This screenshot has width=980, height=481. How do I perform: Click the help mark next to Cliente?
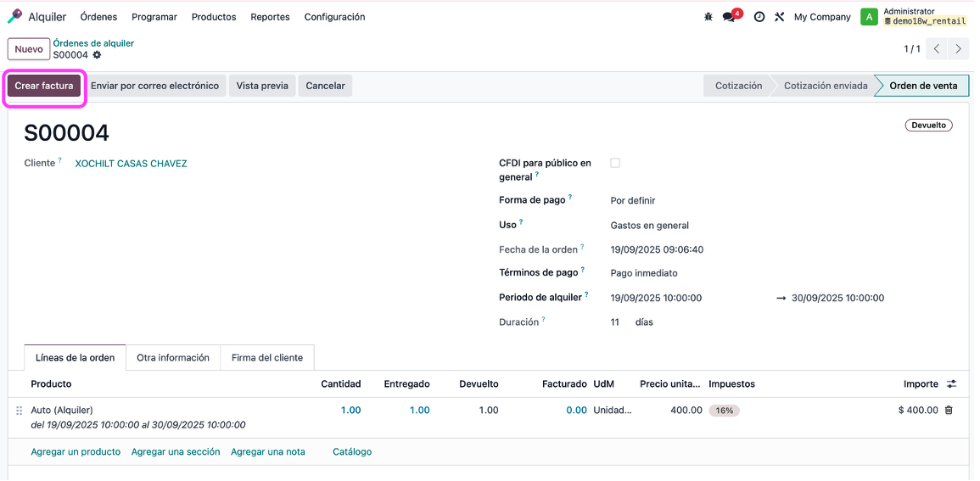(60, 160)
